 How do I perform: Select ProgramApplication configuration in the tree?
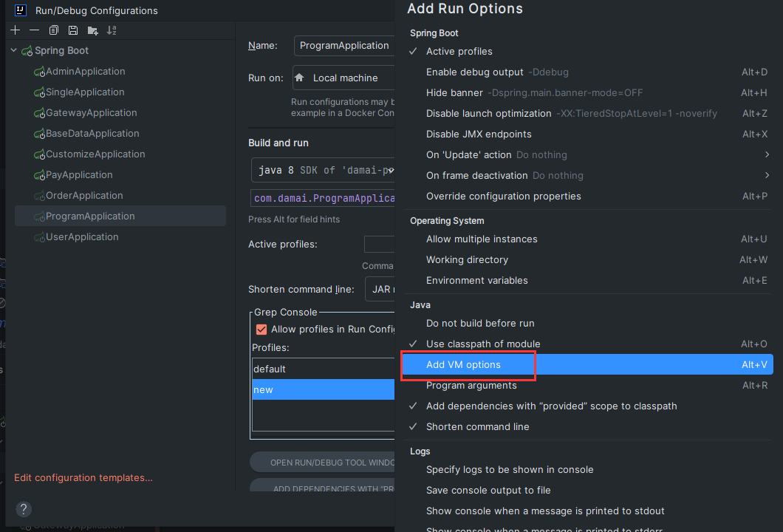(x=120, y=216)
